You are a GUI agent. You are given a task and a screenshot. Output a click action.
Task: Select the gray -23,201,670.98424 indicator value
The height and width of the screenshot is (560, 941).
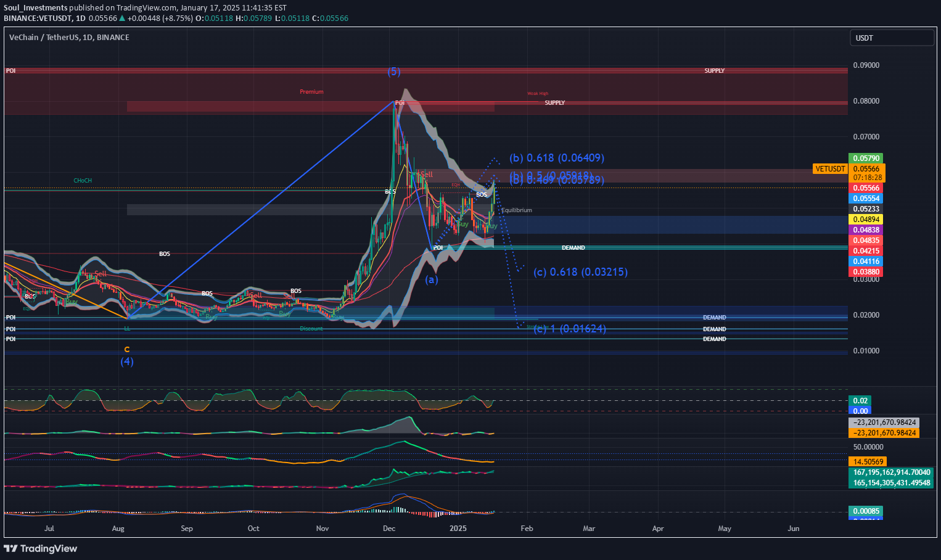(x=884, y=422)
